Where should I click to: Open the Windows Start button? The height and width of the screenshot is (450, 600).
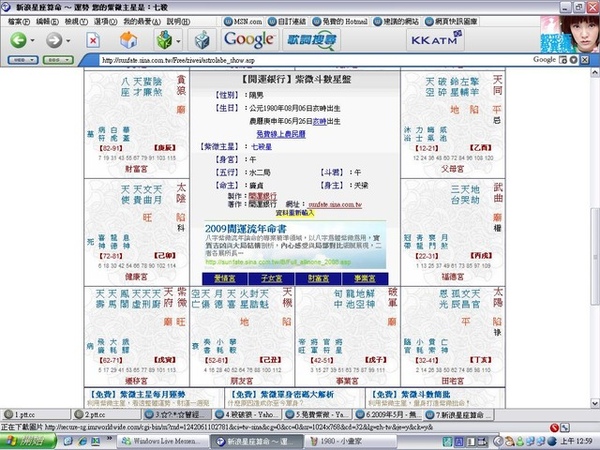[28, 441]
